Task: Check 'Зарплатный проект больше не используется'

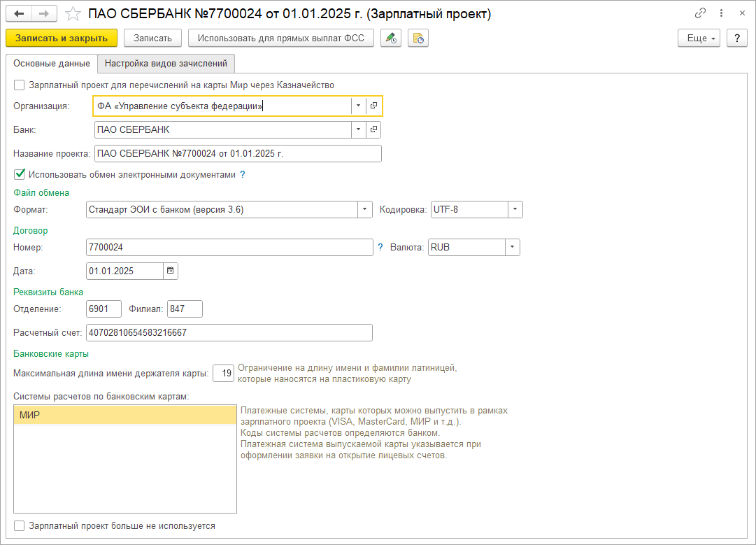Action: [20, 525]
